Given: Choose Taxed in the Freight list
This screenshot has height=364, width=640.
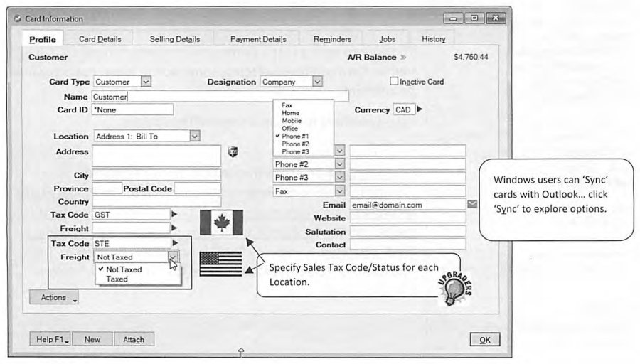Looking at the screenshot, I should coord(117,279).
